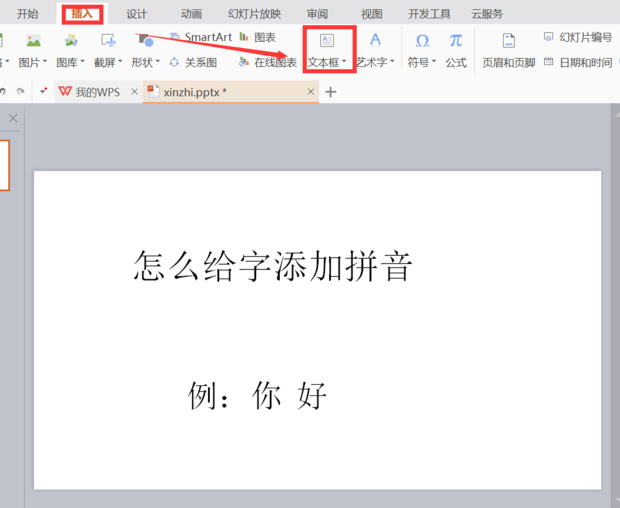Click the 图片 insert picture icon

pos(33,40)
